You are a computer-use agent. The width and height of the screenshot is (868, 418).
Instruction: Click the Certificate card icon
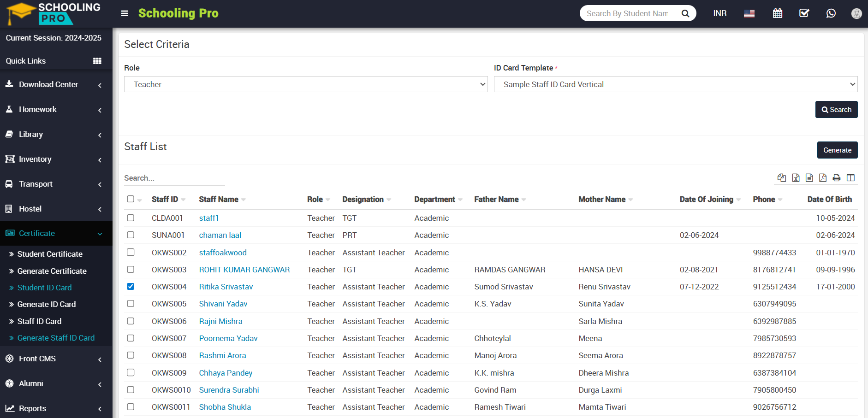10,233
